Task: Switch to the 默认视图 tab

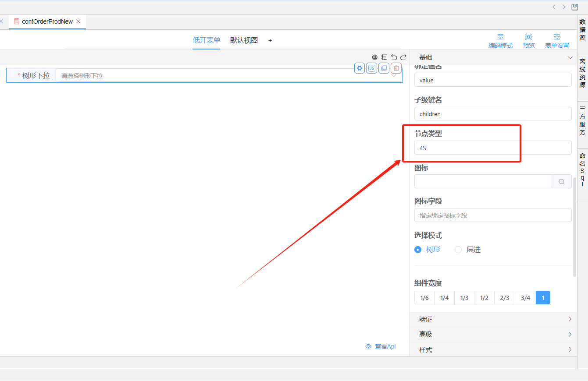Action: coord(244,40)
